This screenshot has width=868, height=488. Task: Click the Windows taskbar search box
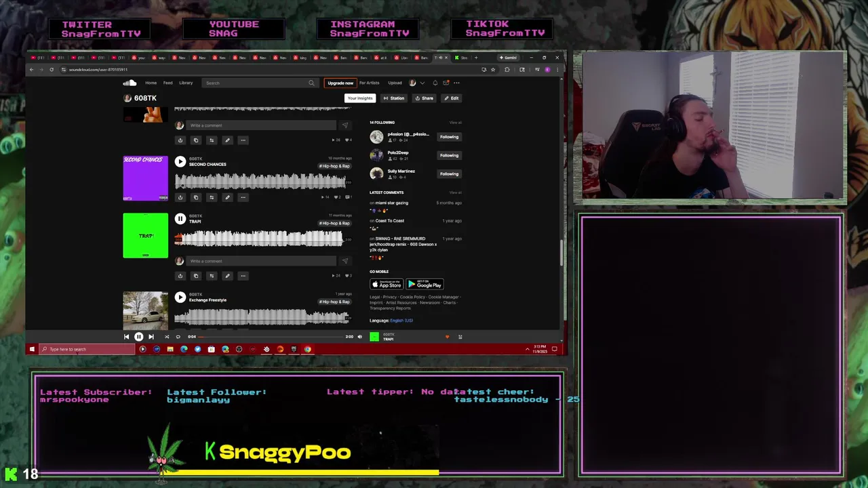[x=87, y=349]
